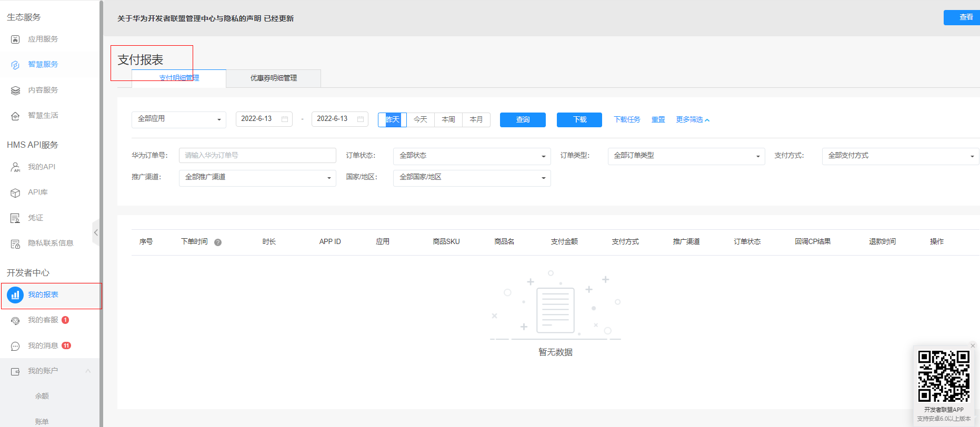Image resolution: width=980 pixels, height=427 pixels.
Task: Click the 智慧生活 home icon
Action: (15, 116)
